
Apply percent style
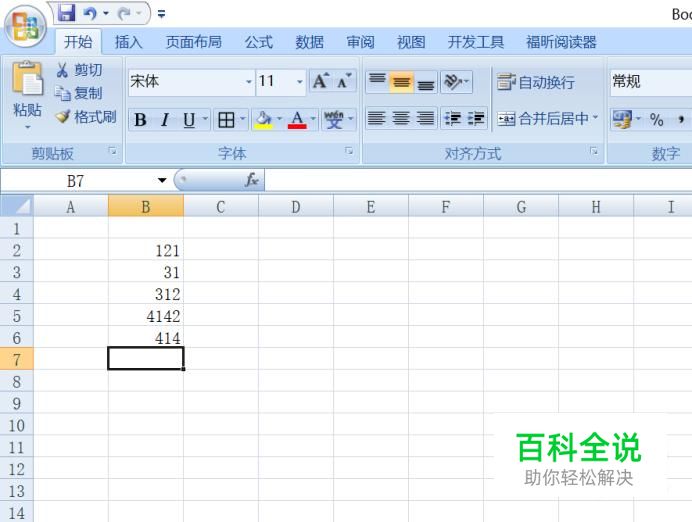657,119
